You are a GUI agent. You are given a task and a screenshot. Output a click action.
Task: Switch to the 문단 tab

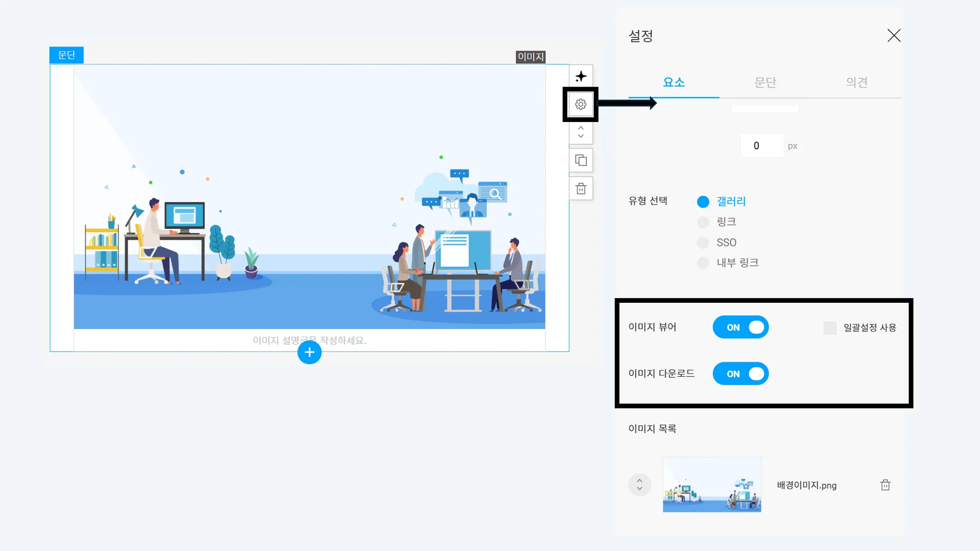765,82
